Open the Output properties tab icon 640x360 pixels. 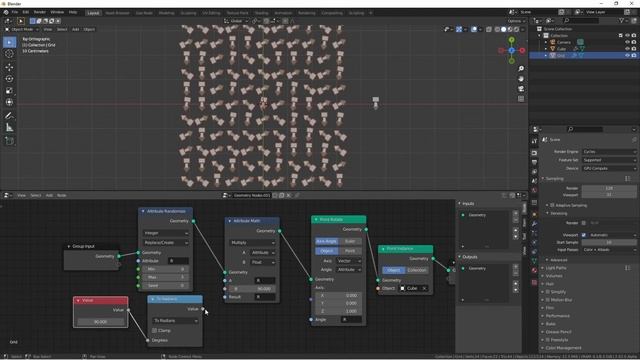tap(534, 162)
